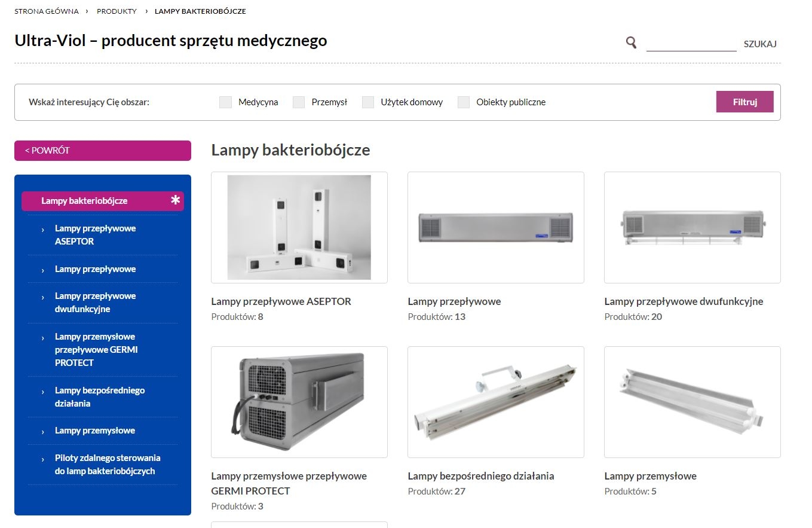Select Lampy przemysłowe in the sidebar menu
812x528 pixels.
95,431
